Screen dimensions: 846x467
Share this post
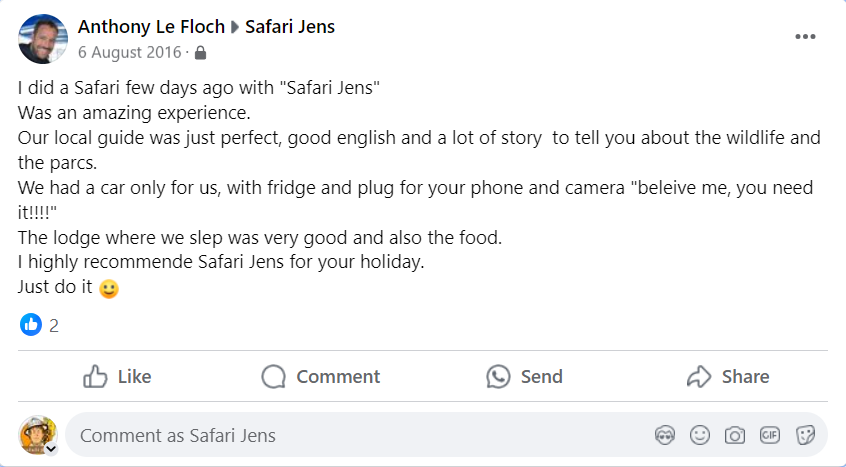coord(728,376)
